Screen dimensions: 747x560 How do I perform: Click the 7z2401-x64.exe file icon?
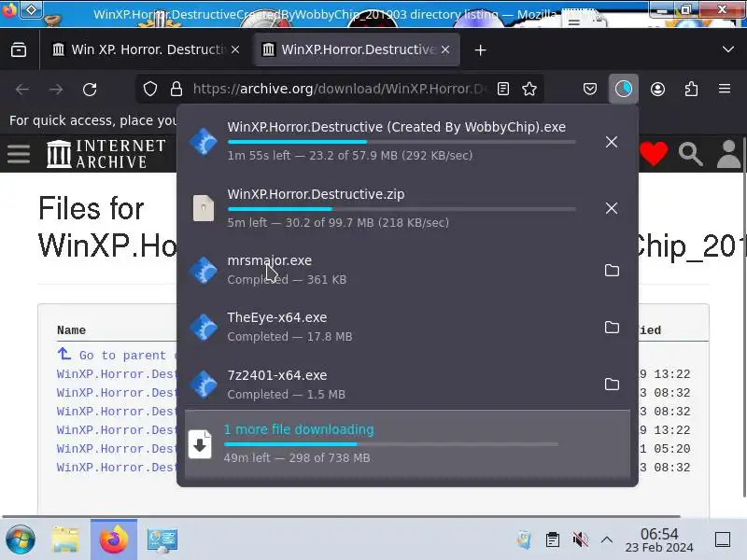(x=204, y=385)
